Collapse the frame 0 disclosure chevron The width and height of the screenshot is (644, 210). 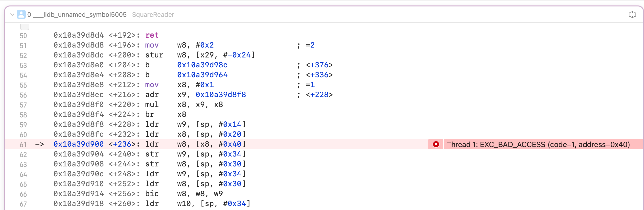[12, 15]
